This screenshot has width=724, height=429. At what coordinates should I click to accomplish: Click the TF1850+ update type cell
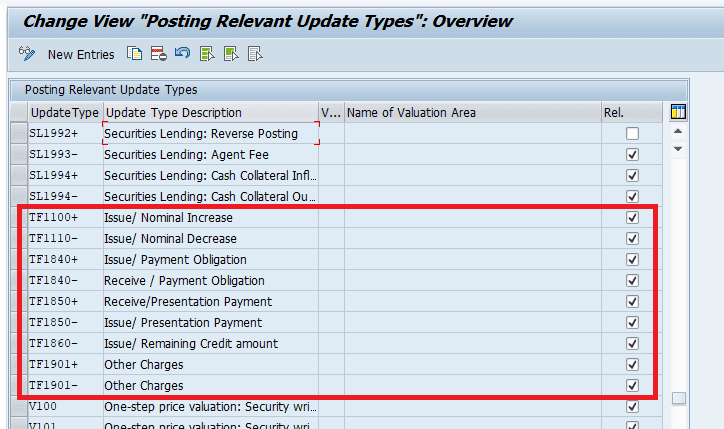(64, 302)
